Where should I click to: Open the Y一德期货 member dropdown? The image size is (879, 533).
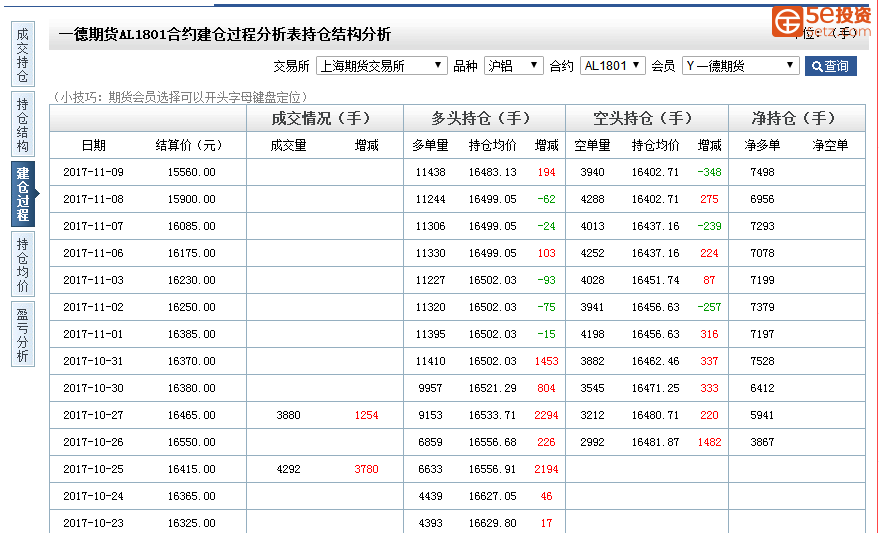coord(741,66)
